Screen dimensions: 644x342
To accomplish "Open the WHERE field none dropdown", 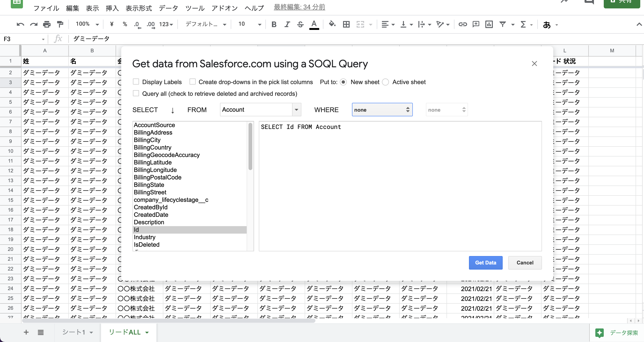I will (382, 110).
